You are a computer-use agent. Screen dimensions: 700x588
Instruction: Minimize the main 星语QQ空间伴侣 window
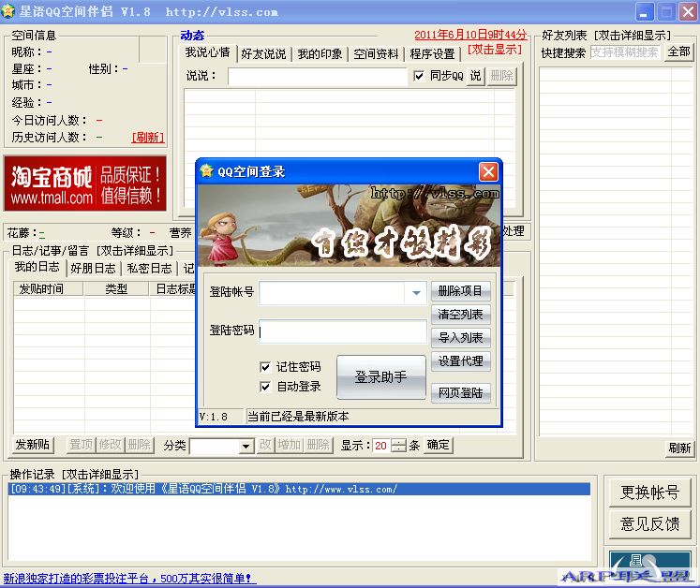point(644,12)
